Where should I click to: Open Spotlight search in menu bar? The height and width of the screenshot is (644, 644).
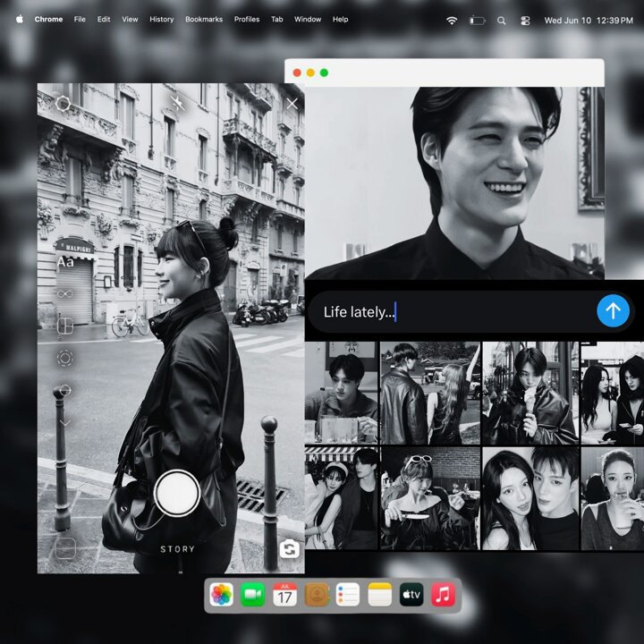[501, 21]
